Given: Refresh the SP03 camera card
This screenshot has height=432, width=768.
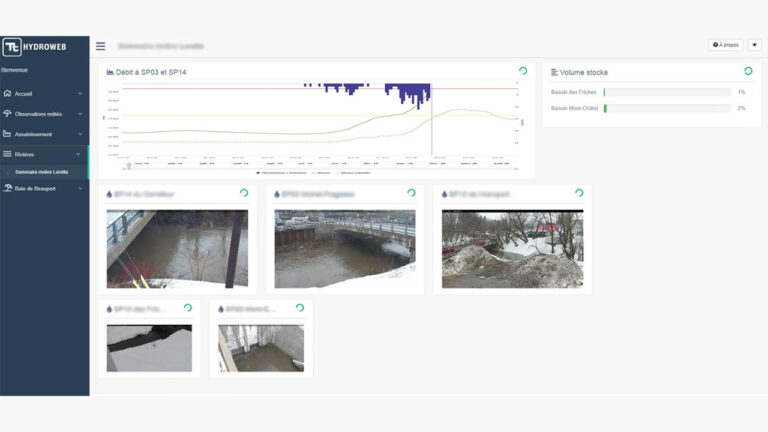Looking at the screenshot, I should tap(411, 193).
